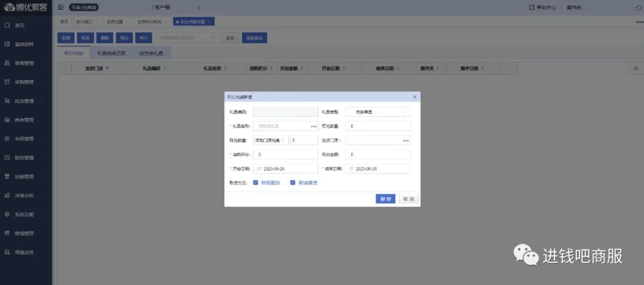Click the 礼品名称 column header
Screen dimensions: 644x285
pos(212,69)
